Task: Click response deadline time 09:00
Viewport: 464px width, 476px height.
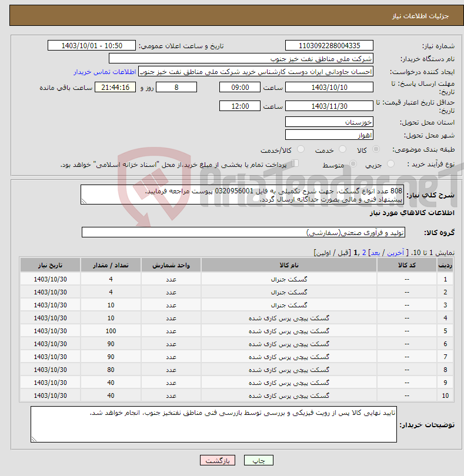Action: 240,87
